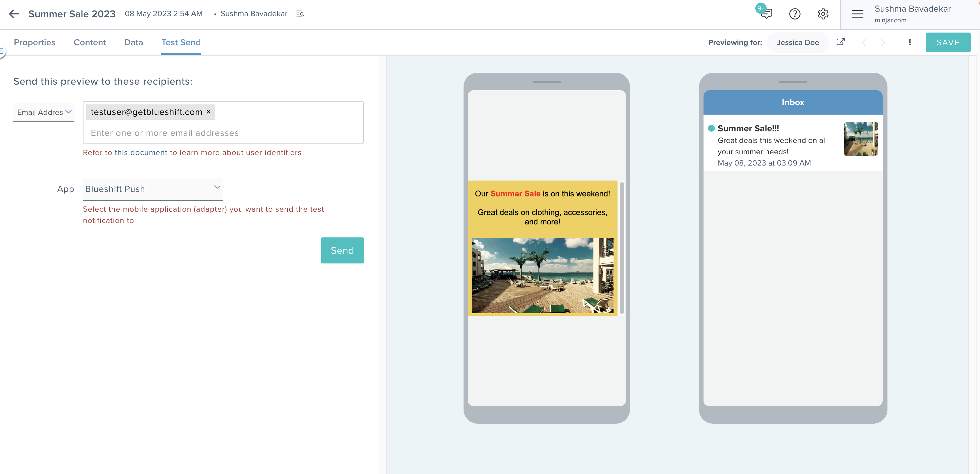Click the Summer Sale!!! inbox message

pyautogui.click(x=793, y=143)
